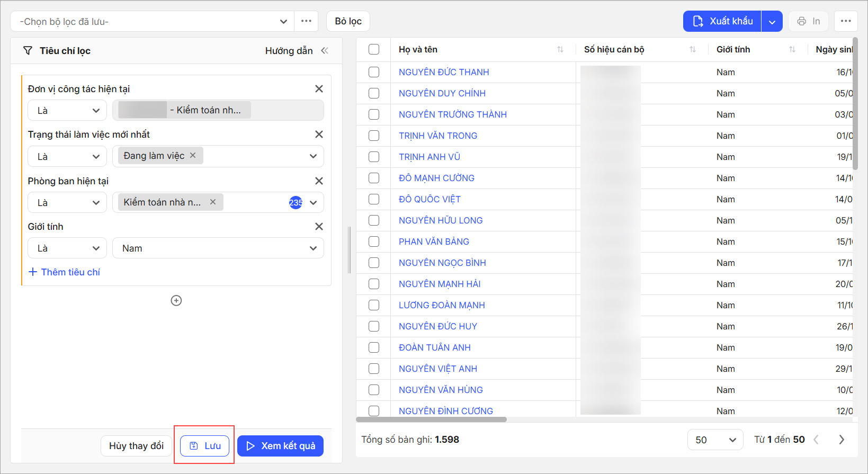Go to next page arrow
Screen dimensions: 868x474
click(842, 440)
